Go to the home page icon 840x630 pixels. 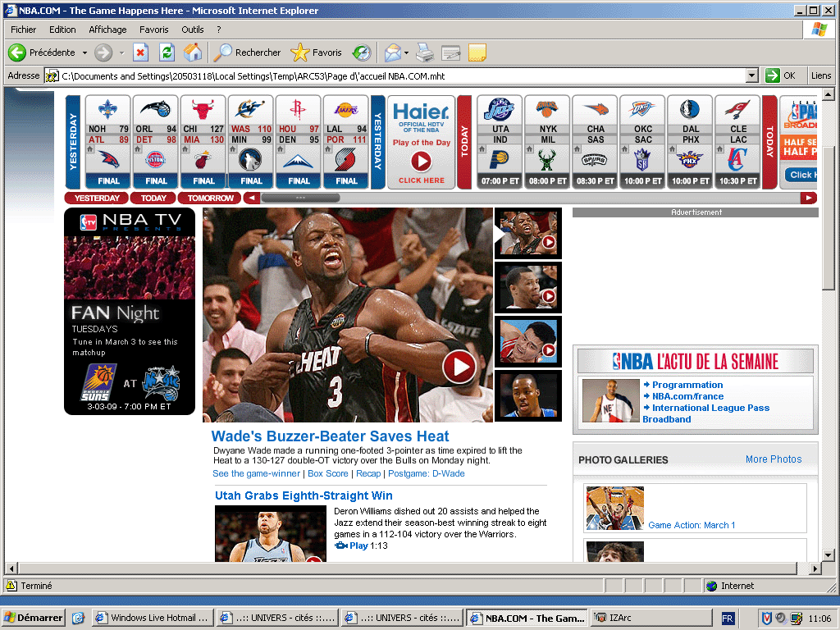[193, 52]
